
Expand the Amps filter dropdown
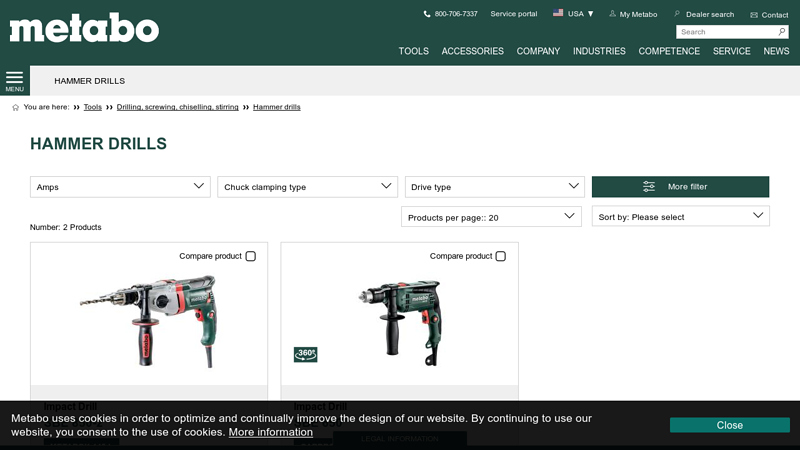pos(120,187)
